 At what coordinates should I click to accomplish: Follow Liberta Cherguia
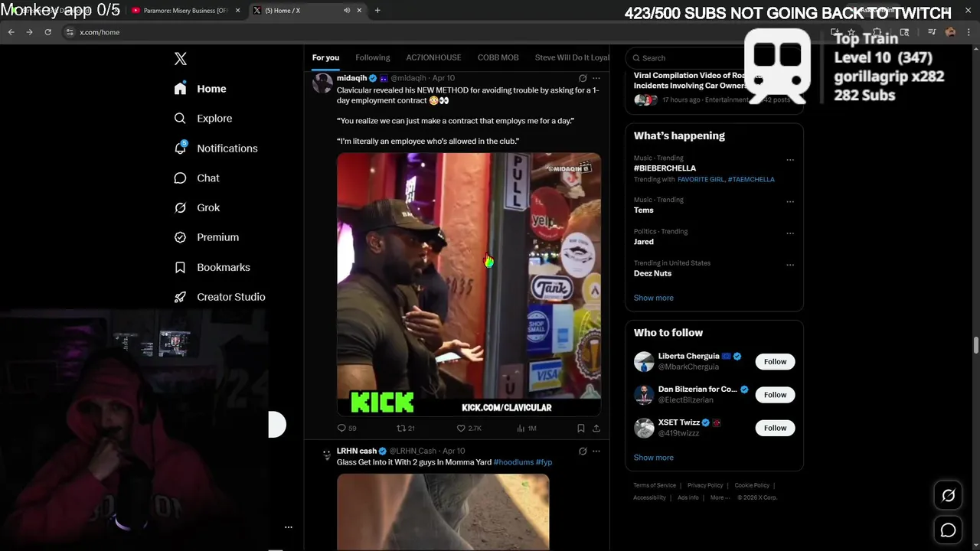775,362
